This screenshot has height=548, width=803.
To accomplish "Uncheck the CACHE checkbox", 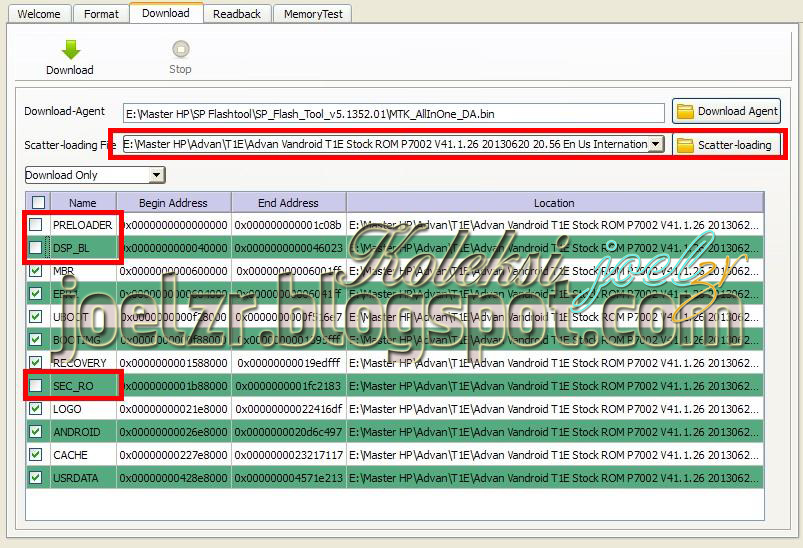I will coord(35,455).
